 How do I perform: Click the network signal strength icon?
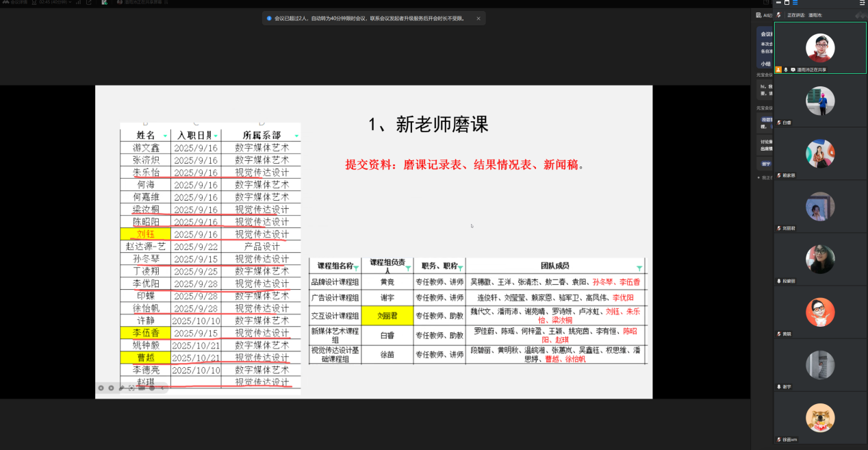(x=77, y=3)
